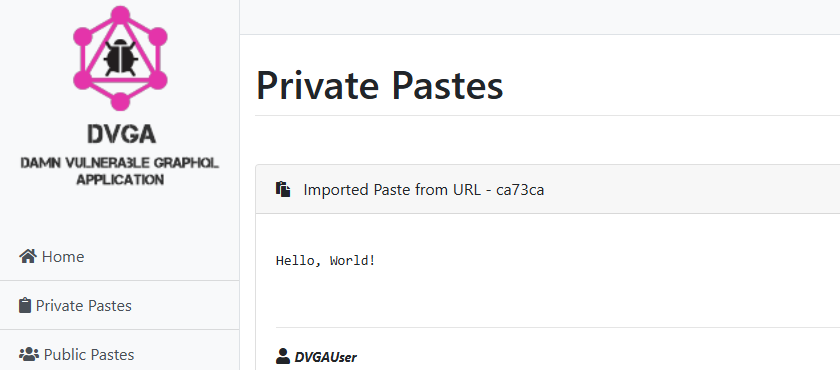Click the empty top navigation bar
Image resolution: width=840 pixels, height=370 pixels.
click(x=540, y=17)
